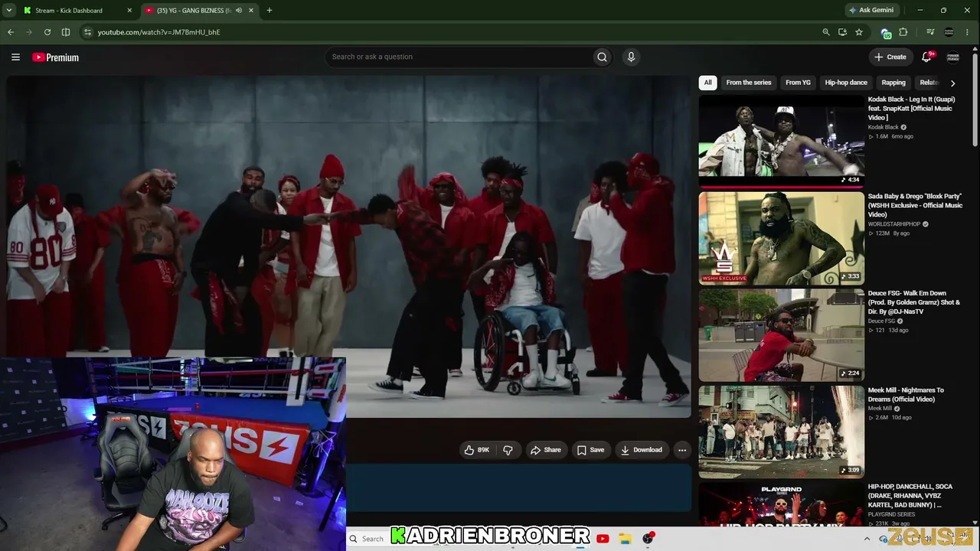
Task: Mute the YG GANG BIZNESS tab audio
Action: click(x=238, y=11)
